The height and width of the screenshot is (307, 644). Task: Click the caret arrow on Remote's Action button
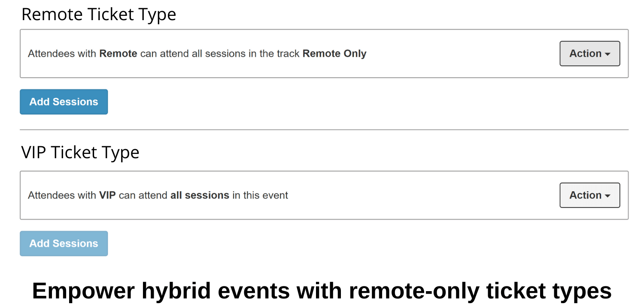[x=608, y=54]
